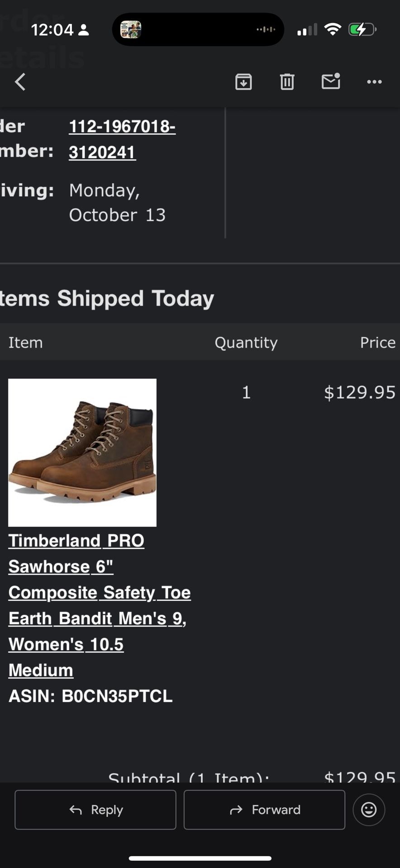This screenshot has height=868, width=400.
Task: Delete email with the trash icon
Action: 287,82
